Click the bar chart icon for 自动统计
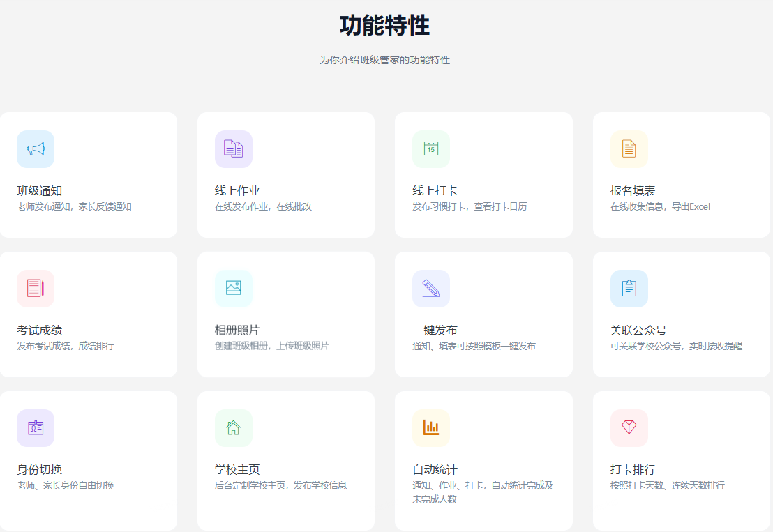Screen dimensions: 773x532 pyautogui.click(x=431, y=428)
